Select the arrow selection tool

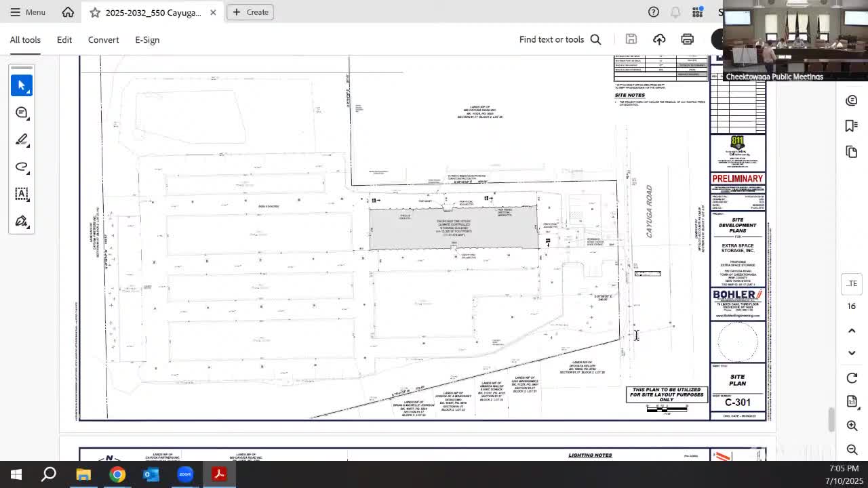[x=22, y=85]
